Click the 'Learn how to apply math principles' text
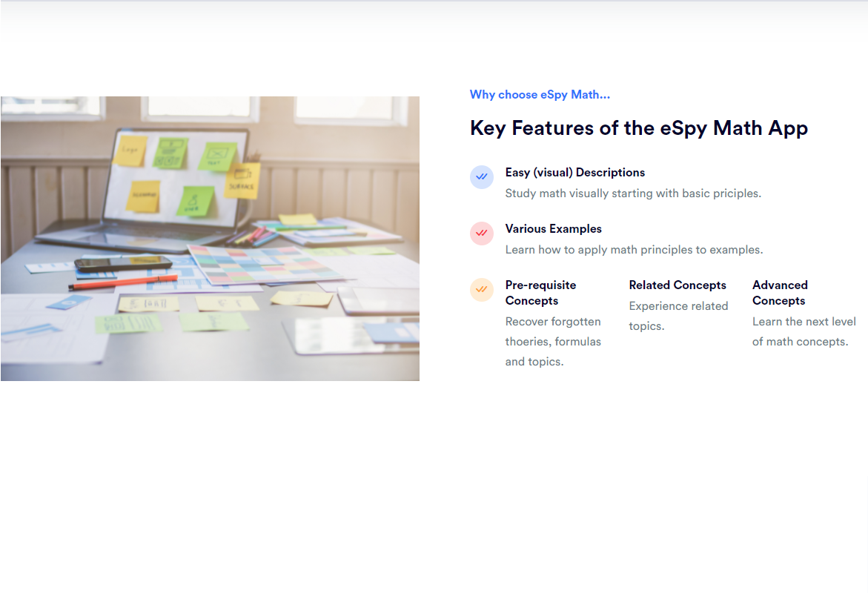868x599 pixels. tap(634, 250)
